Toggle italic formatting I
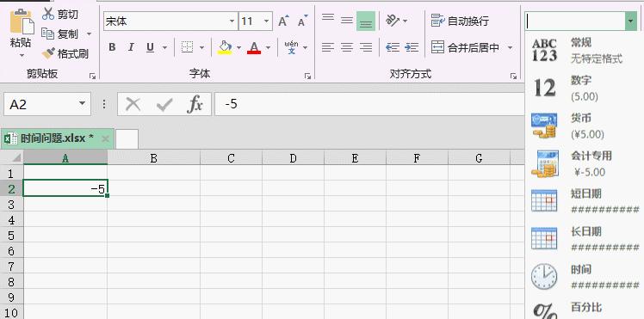Screen dimensions: 644x319 131,47
